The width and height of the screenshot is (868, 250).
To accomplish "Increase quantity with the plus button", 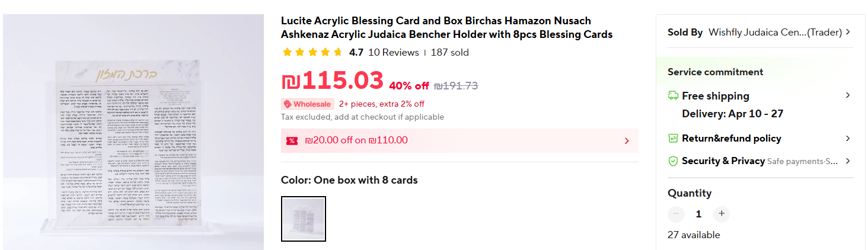I will tap(722, 214).
